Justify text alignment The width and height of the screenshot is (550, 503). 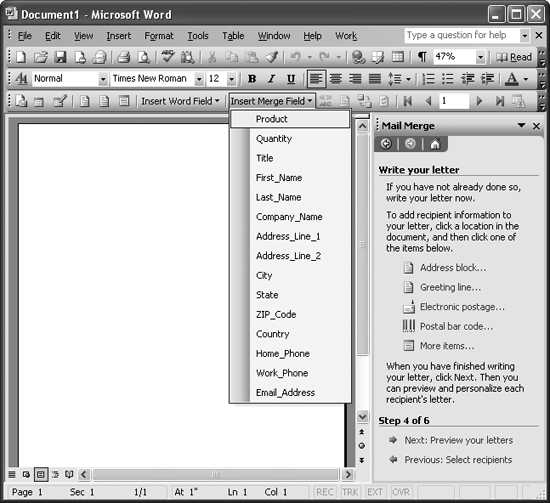point(375,79)
